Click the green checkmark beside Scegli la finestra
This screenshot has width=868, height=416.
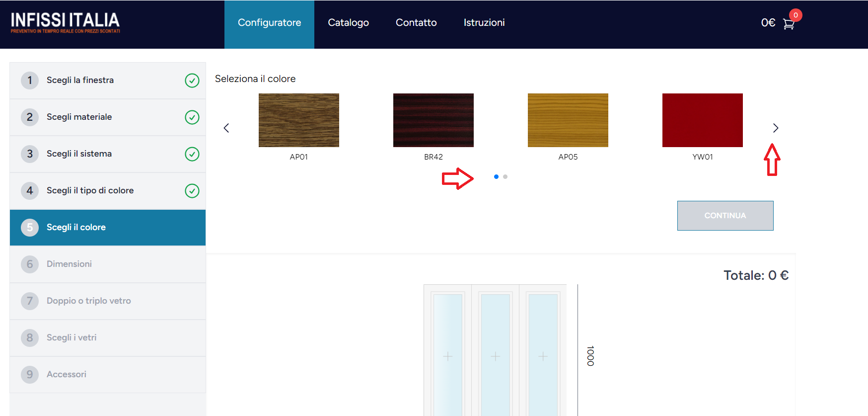tap(192, 81)
